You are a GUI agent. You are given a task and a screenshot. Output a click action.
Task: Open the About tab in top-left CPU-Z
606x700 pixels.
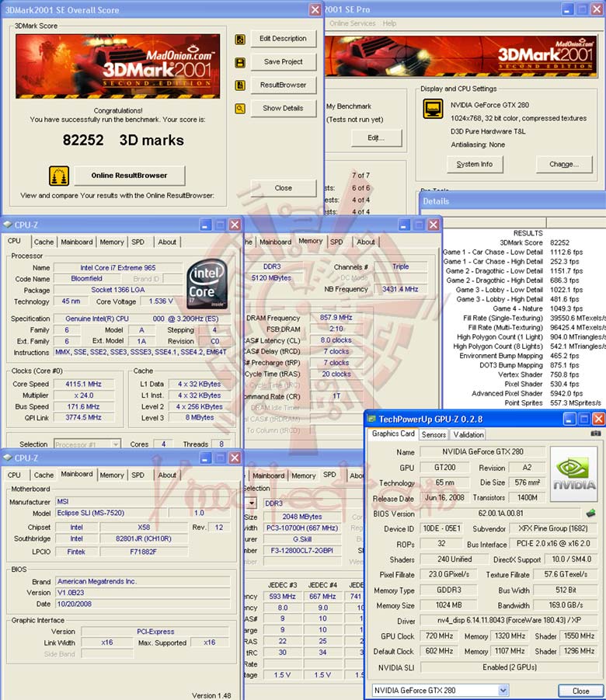[167, 242]
